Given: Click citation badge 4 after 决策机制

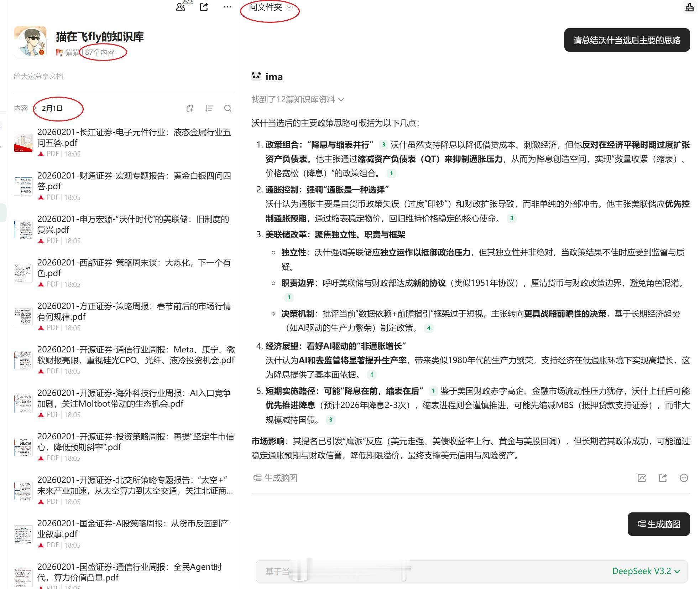Looking at the screenshot, I should tap(429, 328).
